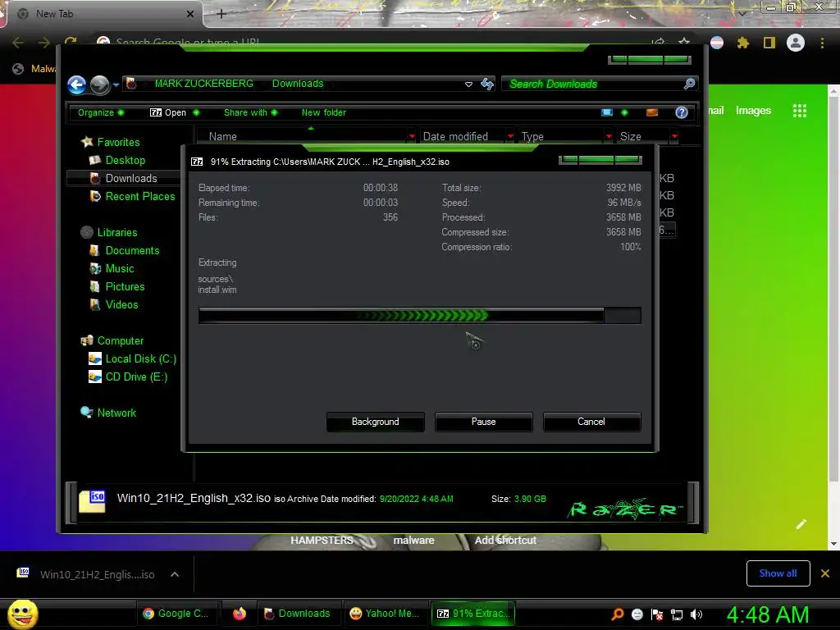Click the smiley Start button
840x630 pixels.
(22, 614)
